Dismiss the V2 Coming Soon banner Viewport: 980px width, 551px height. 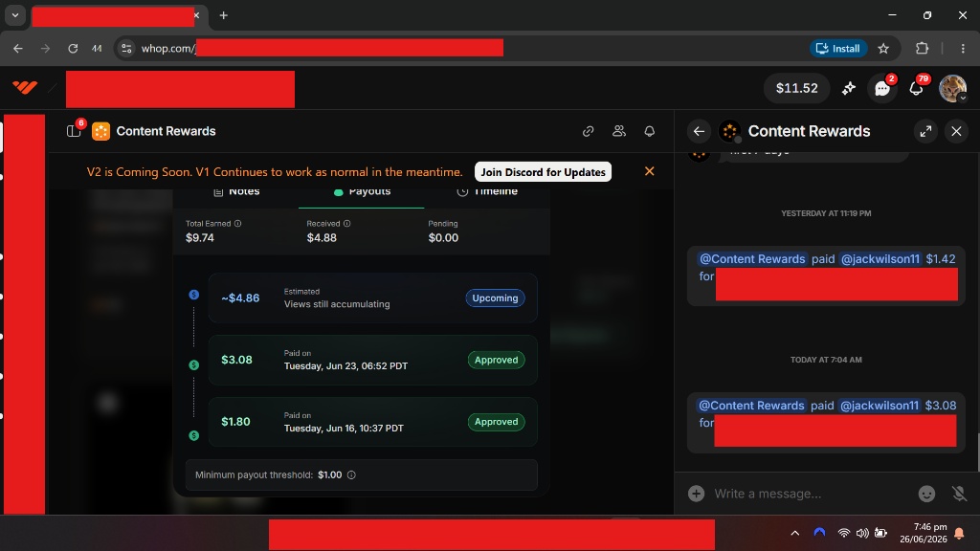650,171
